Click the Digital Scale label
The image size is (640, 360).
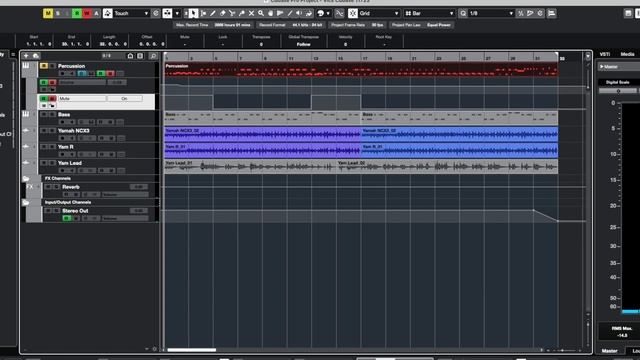(x=618, y=82)
